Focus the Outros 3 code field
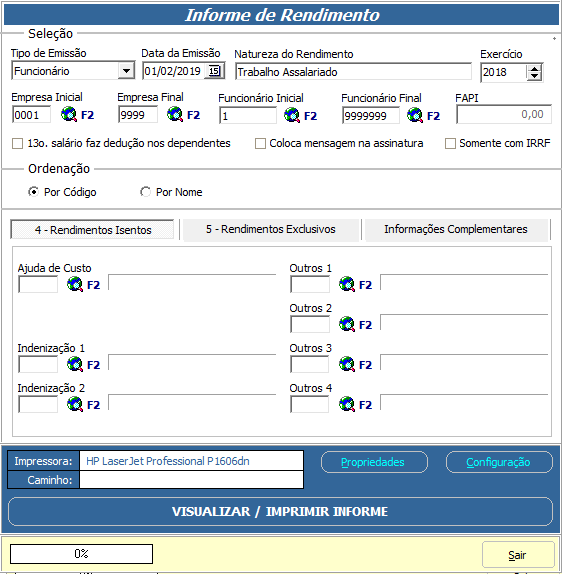This screenshot has width=562, height=574. pyautogui.click(x=310, y=364)
